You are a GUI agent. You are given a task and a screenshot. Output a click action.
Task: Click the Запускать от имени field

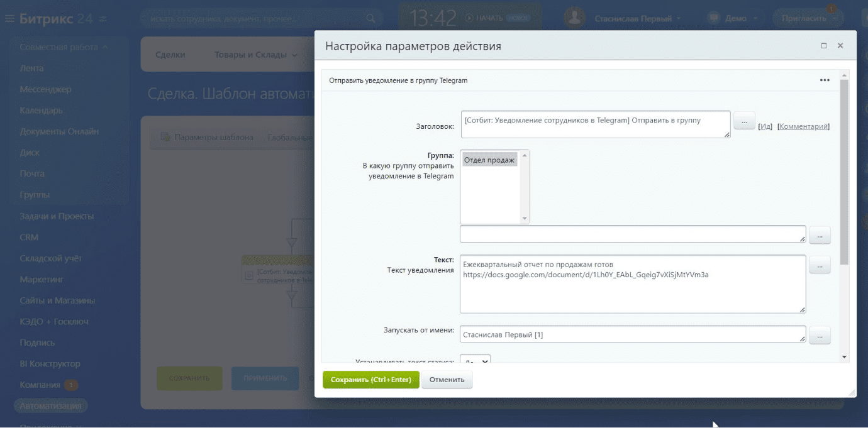[633, 334]
